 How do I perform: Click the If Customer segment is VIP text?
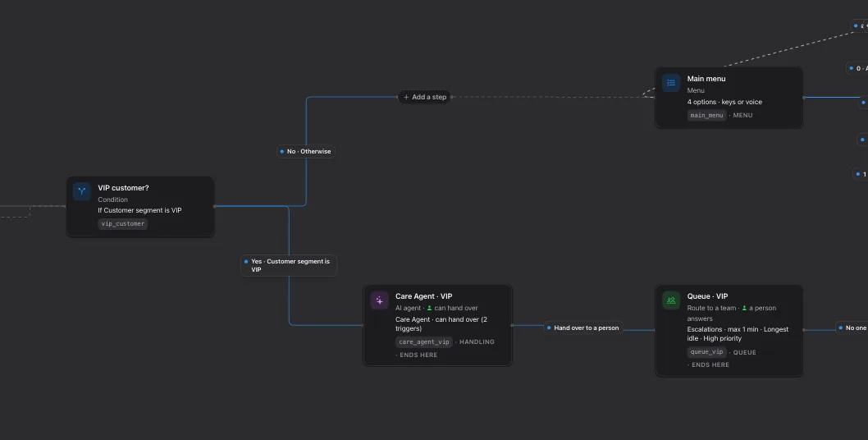coord(139,211)
